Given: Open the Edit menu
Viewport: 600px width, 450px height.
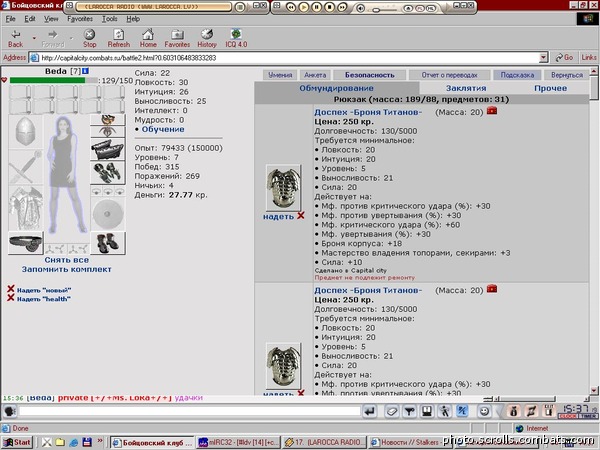Looking at the screenshot, I should click(29, 19).
